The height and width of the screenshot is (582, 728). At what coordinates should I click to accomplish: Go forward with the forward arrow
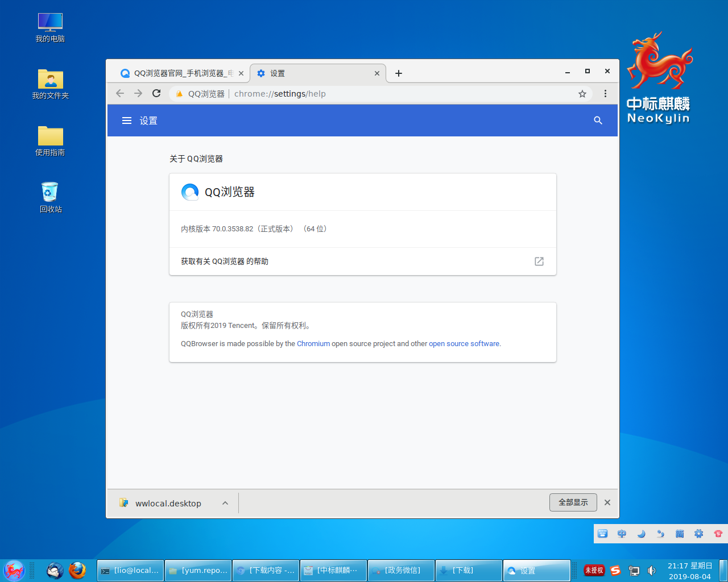138,93
